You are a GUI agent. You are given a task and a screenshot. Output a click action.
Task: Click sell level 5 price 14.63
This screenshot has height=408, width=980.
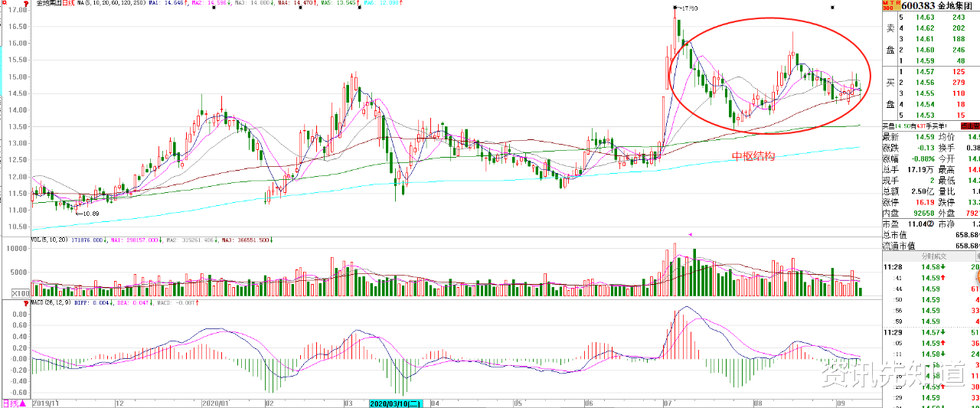pyautogui.click(x=923, y=16)
